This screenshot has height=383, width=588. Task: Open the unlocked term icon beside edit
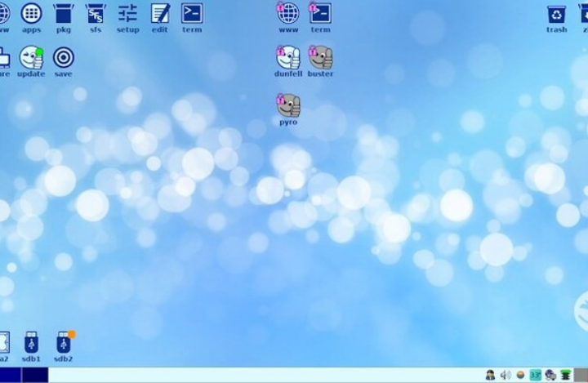click(x=192, y=14)
